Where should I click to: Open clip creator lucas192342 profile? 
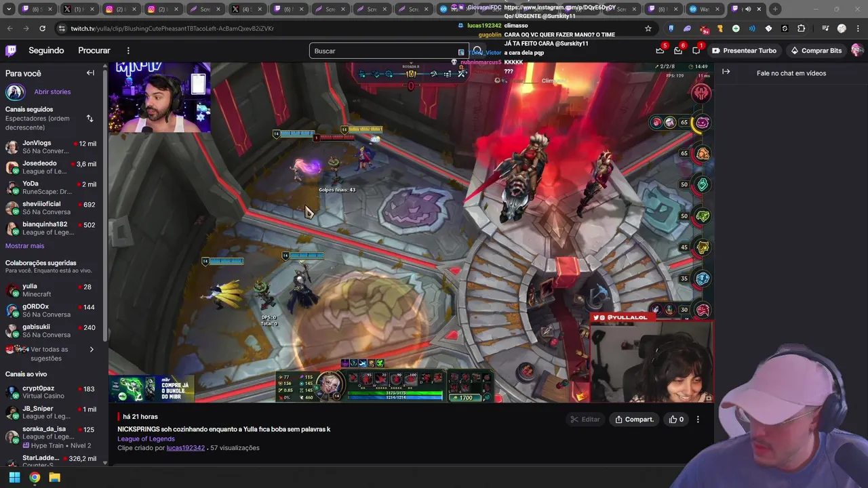click(185, 448)
